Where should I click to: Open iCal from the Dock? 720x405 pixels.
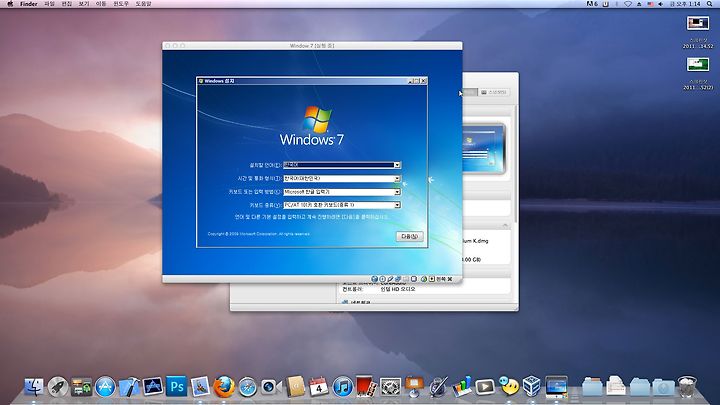318,387
